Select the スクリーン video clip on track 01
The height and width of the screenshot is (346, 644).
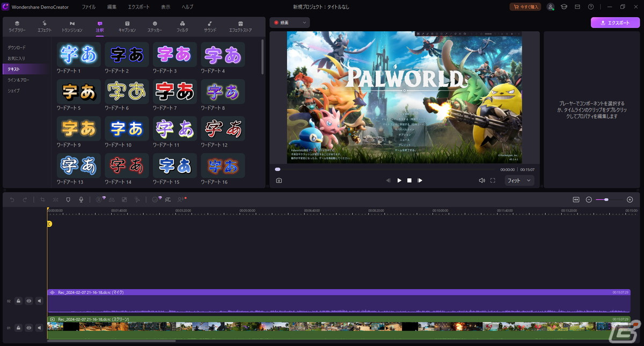click(339, 327)
